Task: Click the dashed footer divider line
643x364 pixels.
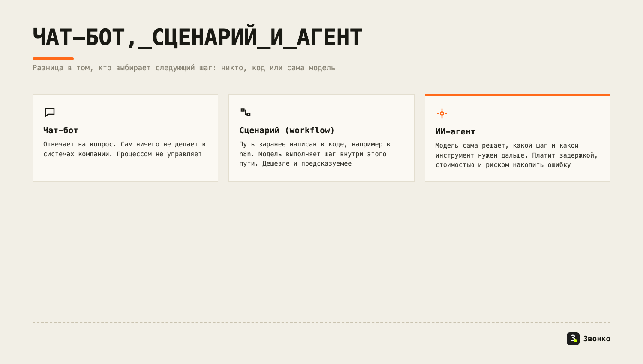Action: click(x=321, y=322)
